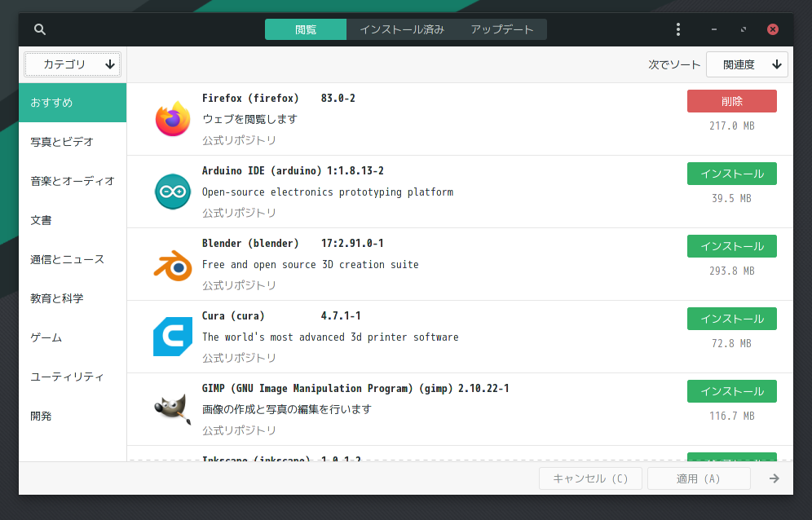The width and height of the screenshot is (812, 520).
Task: Select the 通信とニュース category
Action: tap(73, 259)
